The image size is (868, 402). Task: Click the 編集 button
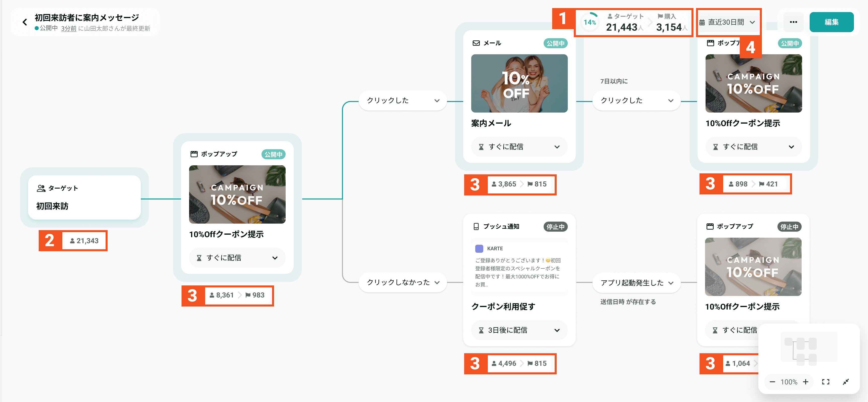[x=831, y=22]
